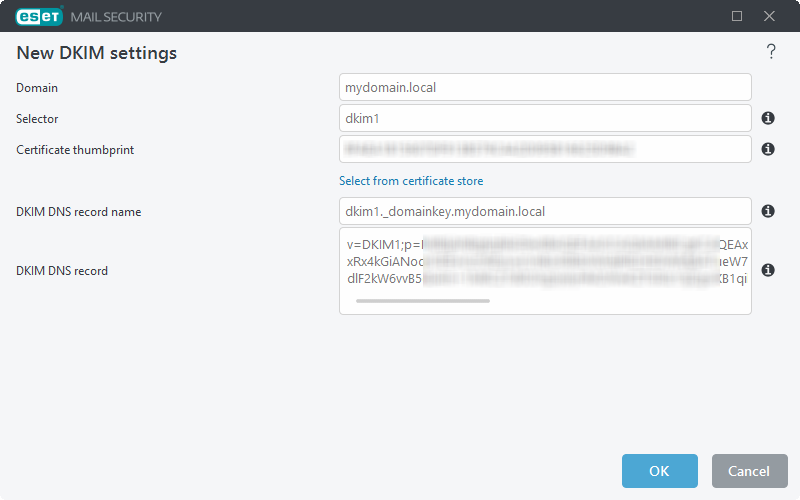Click the New DKIM settings heading
800x500 pixels.
pyautogui.click(x=96, y=53)
